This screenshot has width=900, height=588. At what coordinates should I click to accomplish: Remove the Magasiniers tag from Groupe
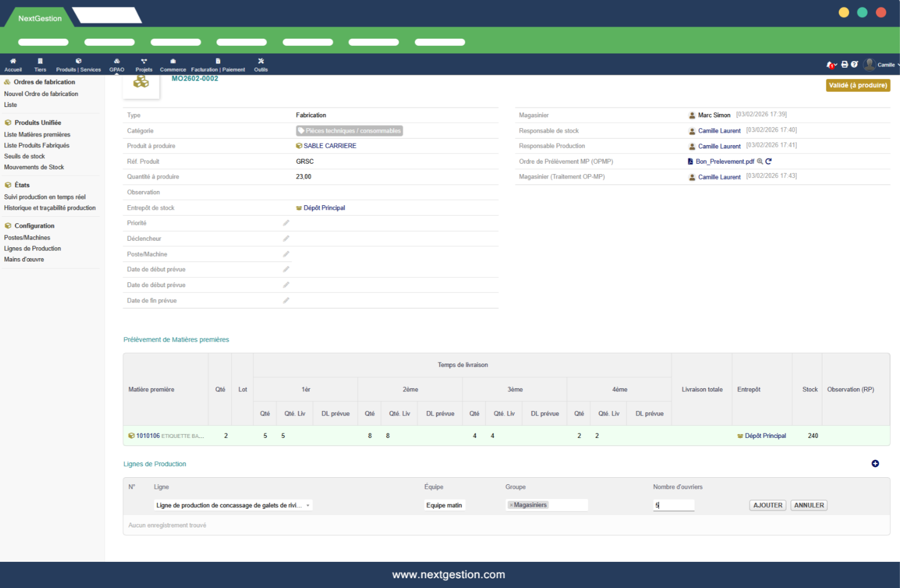(x=511, y=506)
